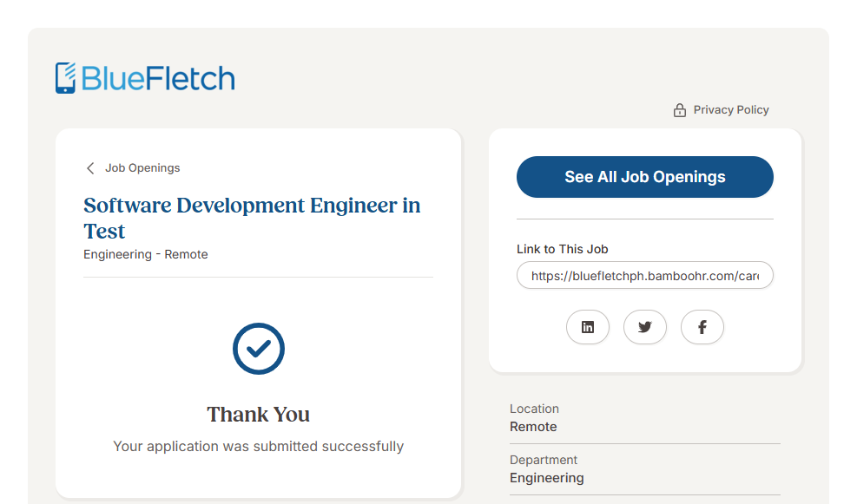Click the phone icon in BlueFletch logo

point(66,78)
